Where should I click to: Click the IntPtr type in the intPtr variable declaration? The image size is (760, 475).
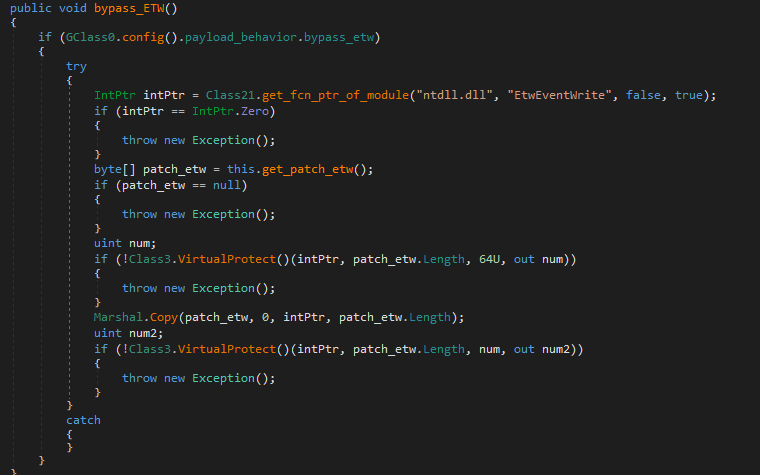[115, 95]
